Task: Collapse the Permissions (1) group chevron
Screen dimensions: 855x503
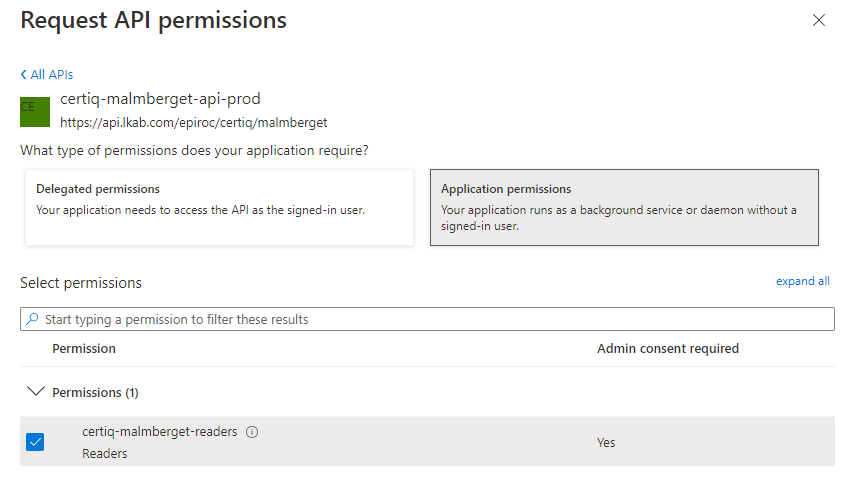Action: [x=35, y=392]
